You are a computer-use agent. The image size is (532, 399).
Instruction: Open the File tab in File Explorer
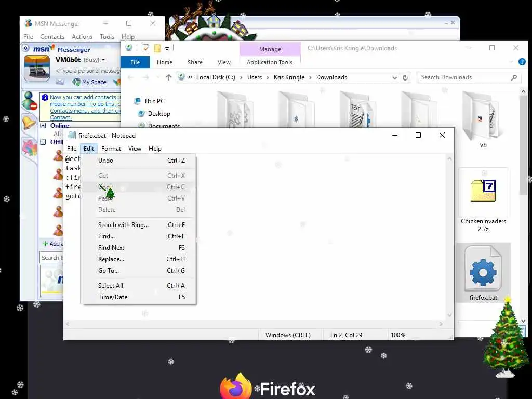pyautogui.click(x=135, y=62)
